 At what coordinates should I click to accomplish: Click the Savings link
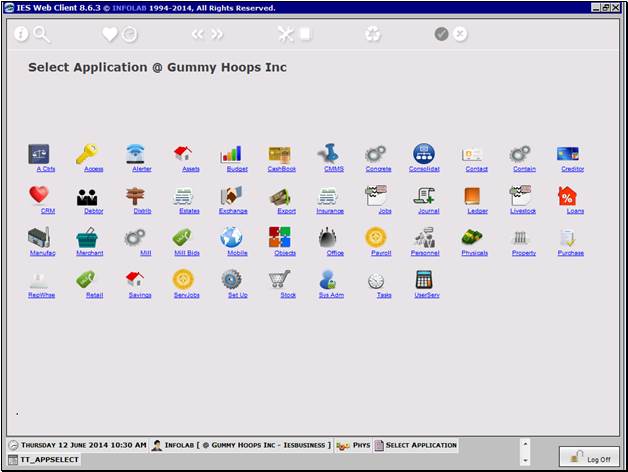click(x=140, y=295)
